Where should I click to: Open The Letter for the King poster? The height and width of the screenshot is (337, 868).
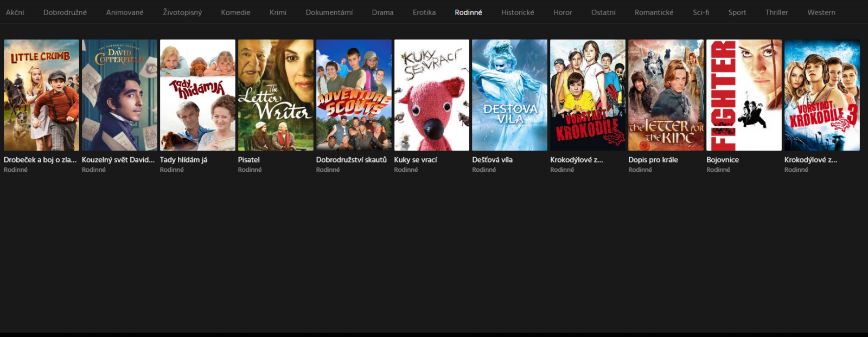(x=666, y=95)
